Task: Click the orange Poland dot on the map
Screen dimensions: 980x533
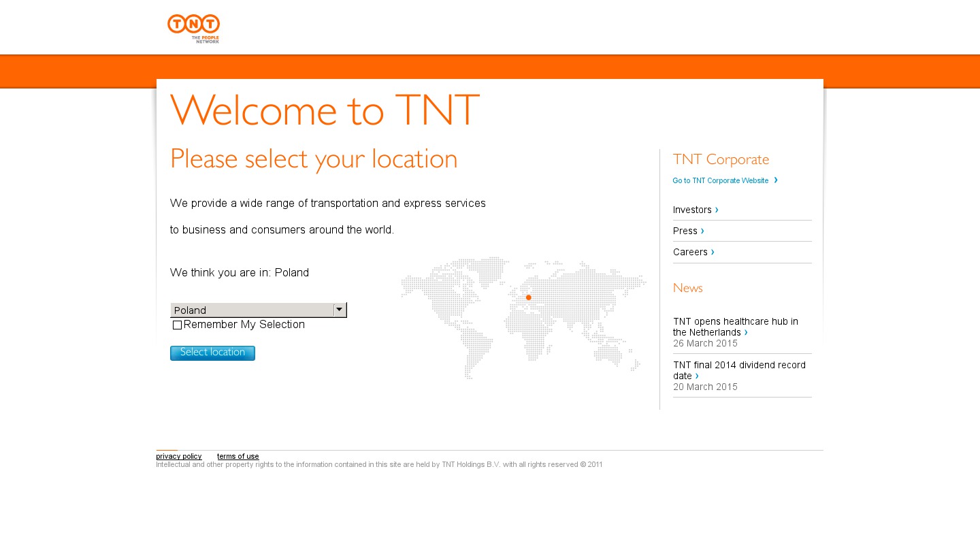Action: pyautogui.click(x=529, y=297)
